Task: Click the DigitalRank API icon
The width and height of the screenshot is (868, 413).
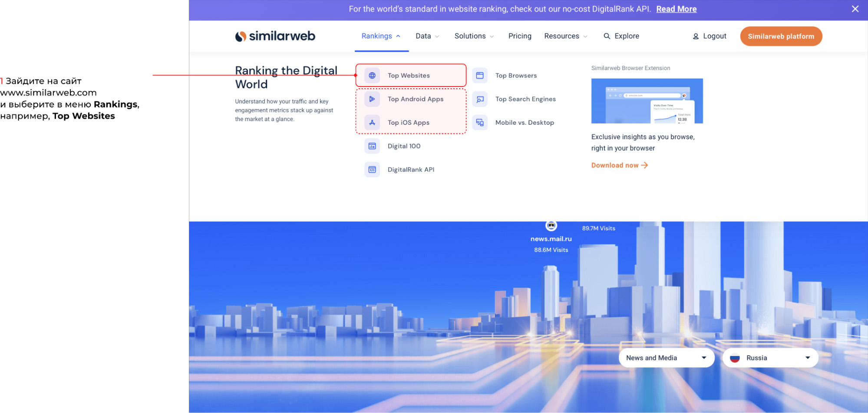Action: click(372, 170)
